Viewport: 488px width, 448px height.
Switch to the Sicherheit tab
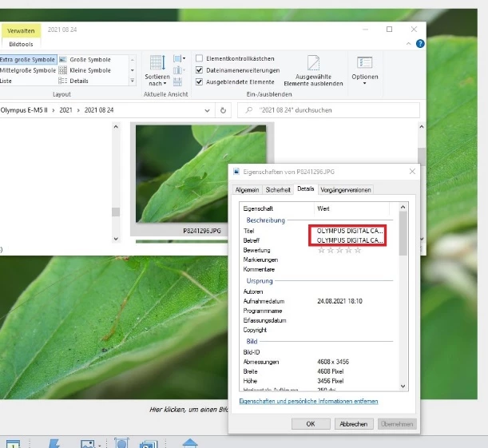278,190
